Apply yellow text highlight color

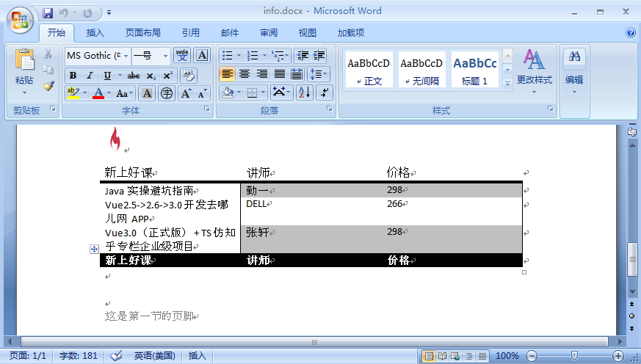(x=73, y=93)
